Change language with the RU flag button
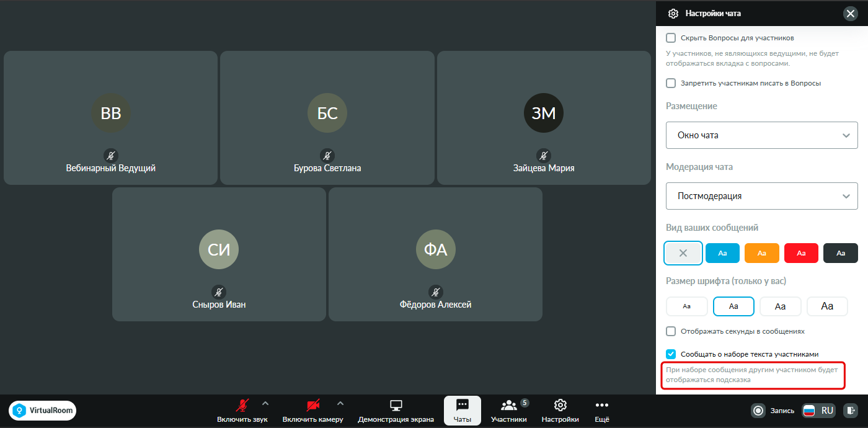Viewport: 868px width, 428px height. pyautogui.click(x=819, y=411)
